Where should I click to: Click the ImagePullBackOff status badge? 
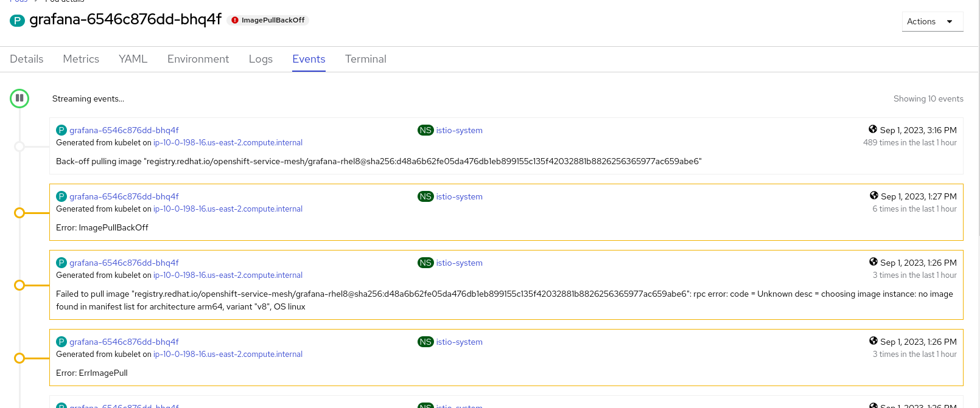[x=268, y=20]
